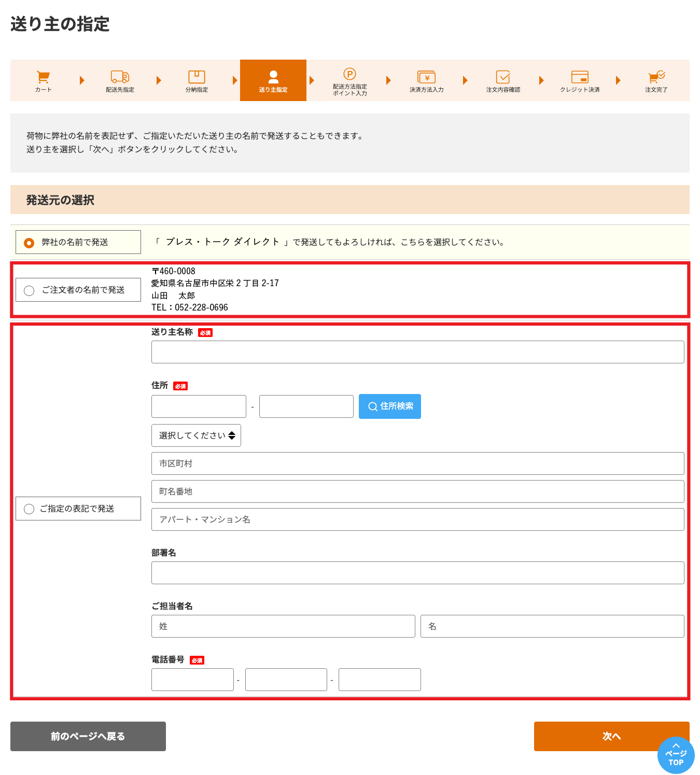700x775 pixels.
Task: Click the 決済方法入力 step label
Action: (x=427, y=90)
